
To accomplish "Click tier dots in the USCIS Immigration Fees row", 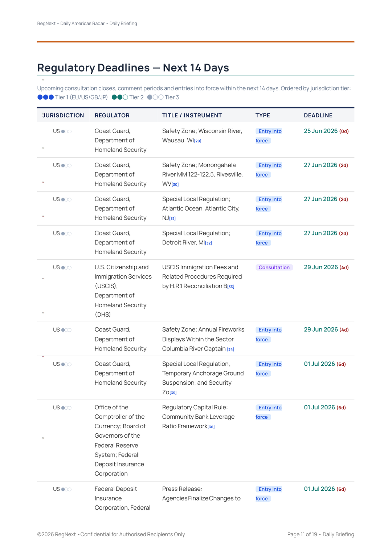I will 66,268.
